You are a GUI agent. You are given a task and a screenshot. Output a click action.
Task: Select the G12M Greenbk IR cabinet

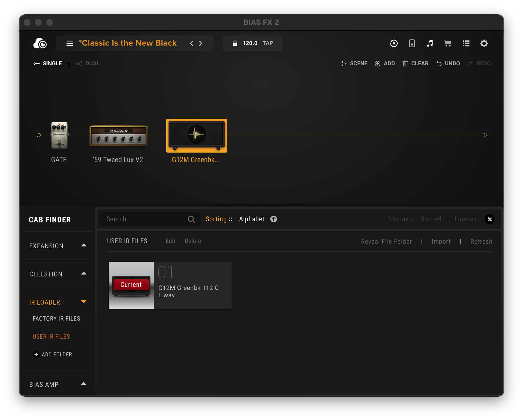[x=197, y=136]
